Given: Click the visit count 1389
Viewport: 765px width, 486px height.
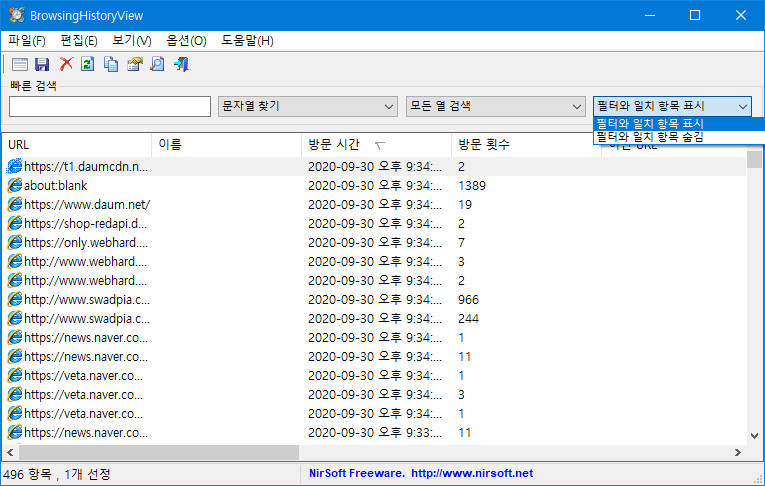Looking at the screenshot, I should pyautogui.click(x=472, y=185).
